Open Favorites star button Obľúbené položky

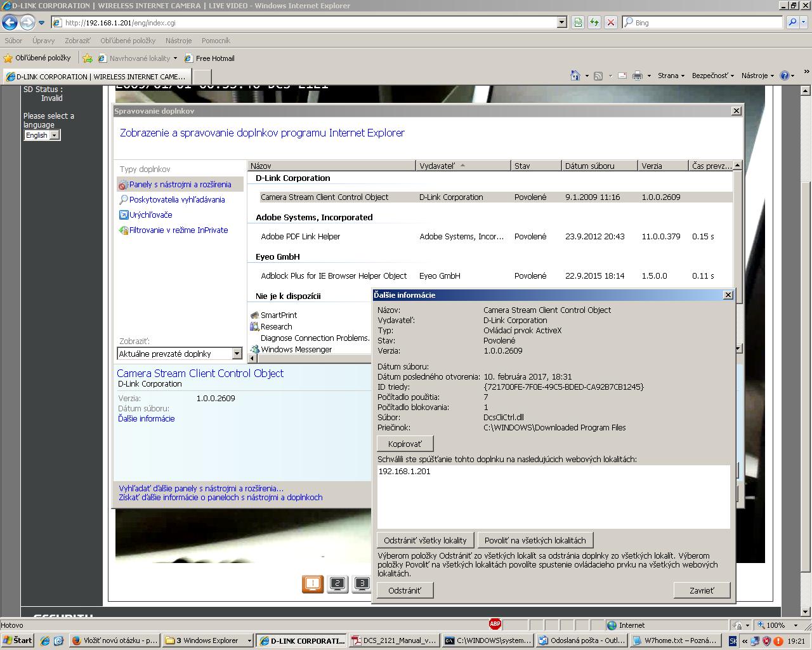pos(37,58)
